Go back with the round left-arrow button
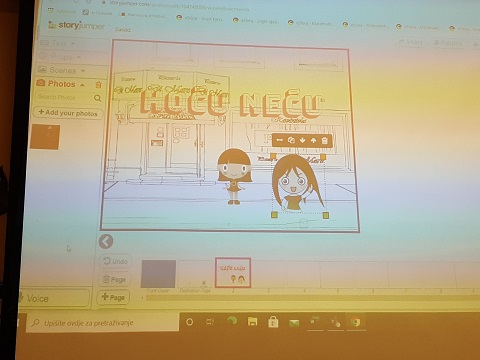Viewport: 480px width, 360px height. click(x=106, y=241)
